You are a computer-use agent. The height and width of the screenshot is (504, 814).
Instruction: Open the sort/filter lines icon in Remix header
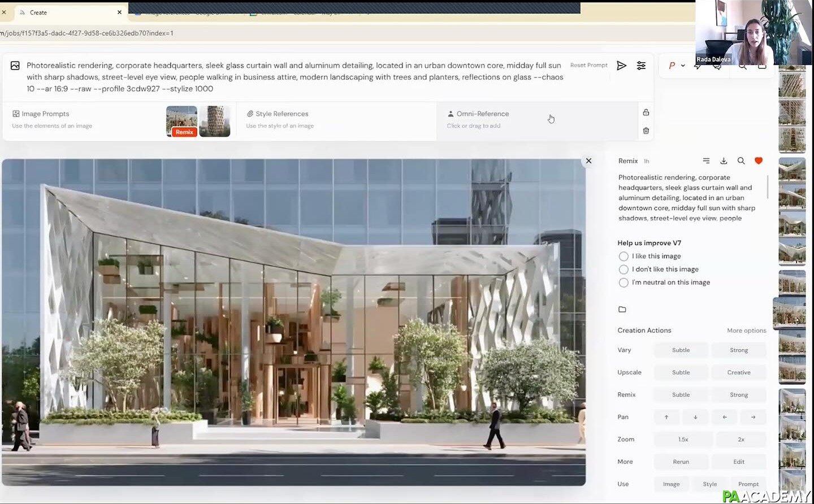pos(706,160)
